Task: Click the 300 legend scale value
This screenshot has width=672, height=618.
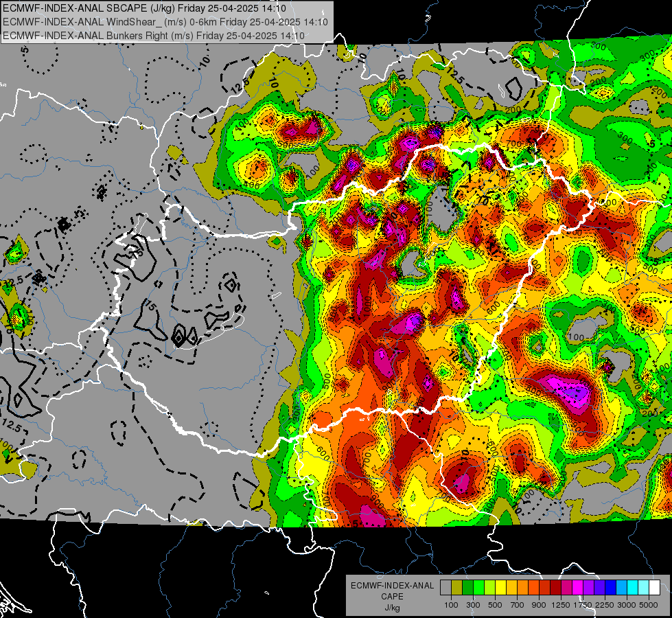Action: coord(473,605)
